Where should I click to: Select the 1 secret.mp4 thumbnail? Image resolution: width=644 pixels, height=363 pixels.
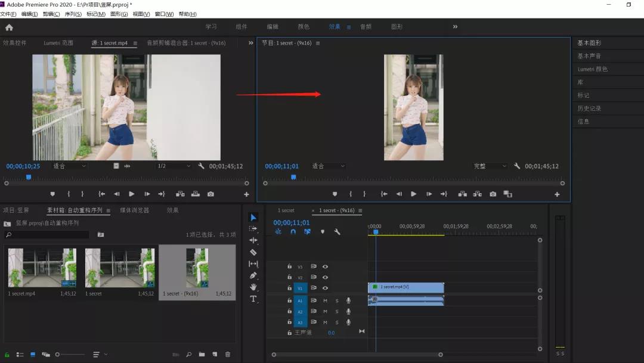click(42, 268)
